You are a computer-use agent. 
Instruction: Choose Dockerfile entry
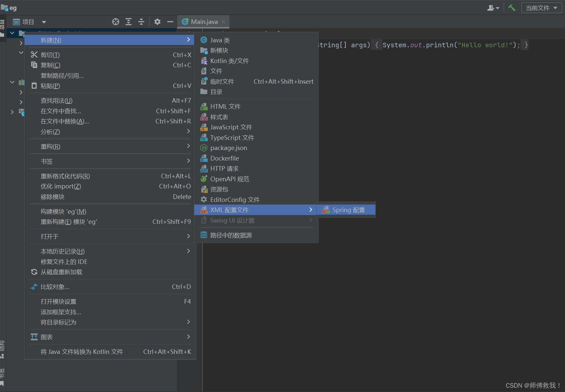(x=256, y=158)
